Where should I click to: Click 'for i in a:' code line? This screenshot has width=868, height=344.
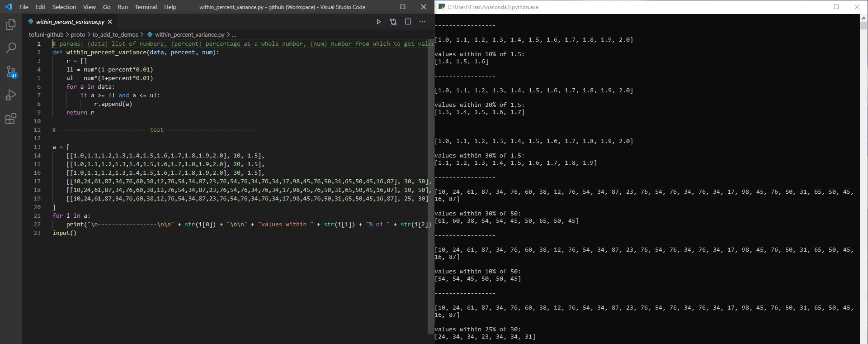pos(71,215)
